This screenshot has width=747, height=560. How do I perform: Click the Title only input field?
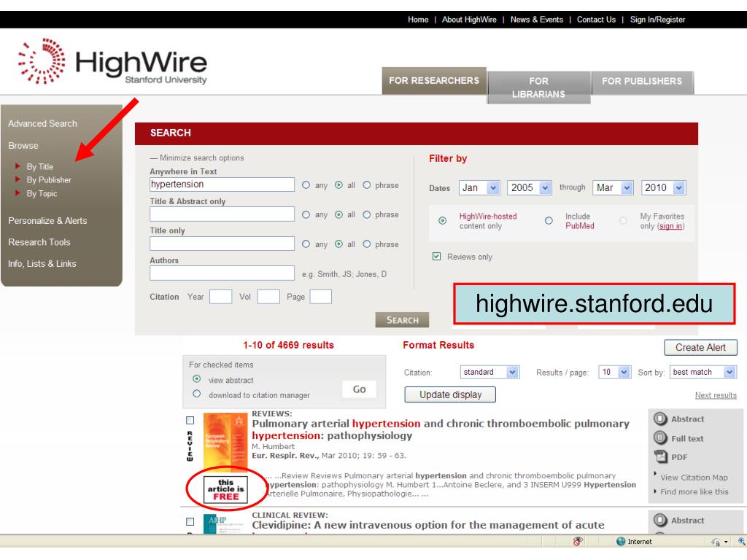tap(222, 244)
